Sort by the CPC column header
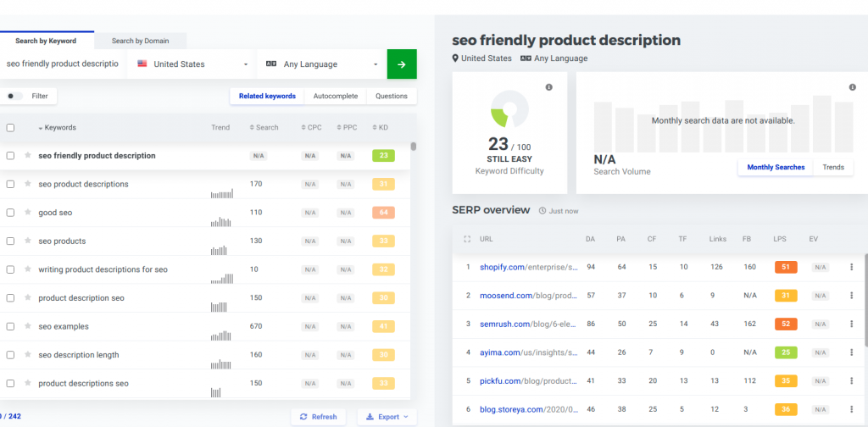Screen dimensions: 868x427 [x=311, y=128]
